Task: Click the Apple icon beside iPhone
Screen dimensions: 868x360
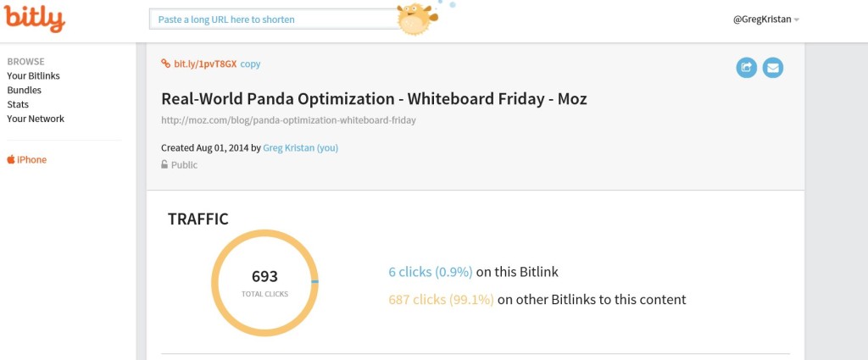Action: tap(11, 159)
